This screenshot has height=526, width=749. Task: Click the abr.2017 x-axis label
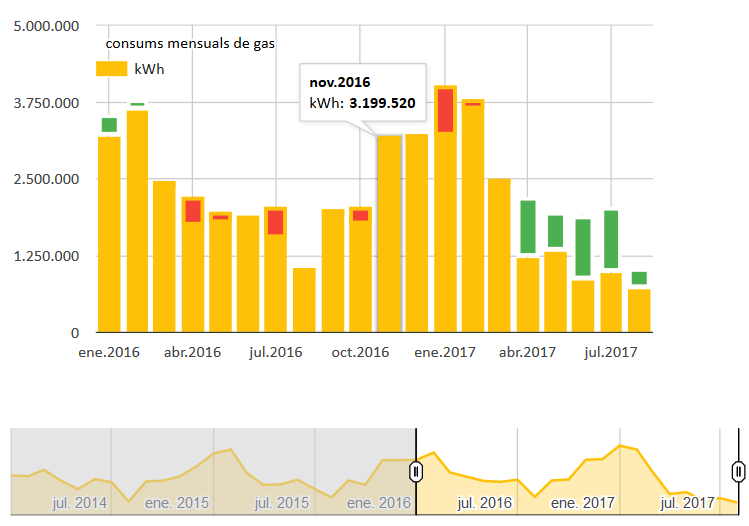(527, 353)
